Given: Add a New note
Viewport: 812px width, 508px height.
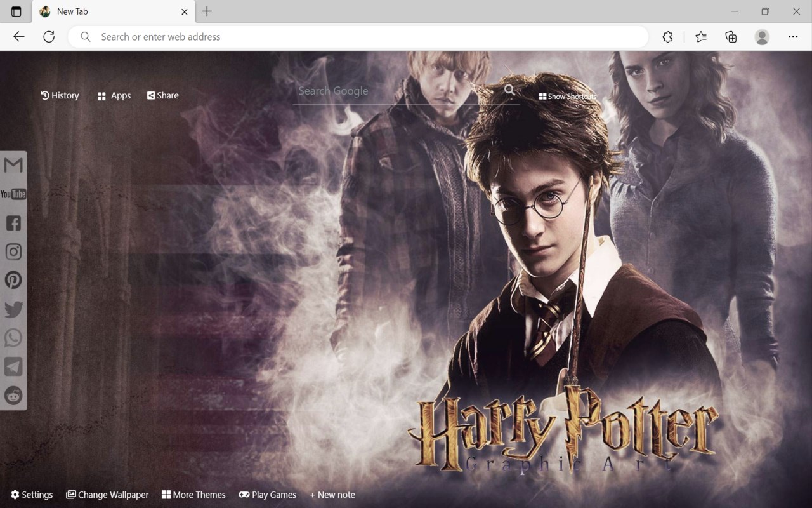Looking at the screenshot, I should pyautogui.click(x=332, y=495).
